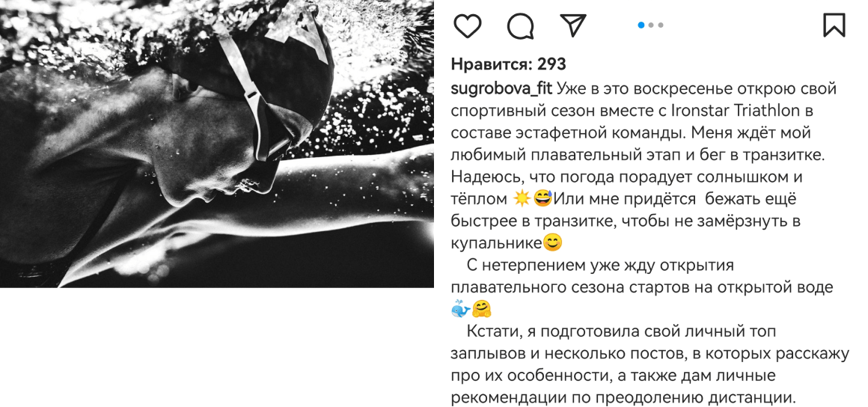Jump to the third carousel dot

pyautogui.click(x=661, y=25)
